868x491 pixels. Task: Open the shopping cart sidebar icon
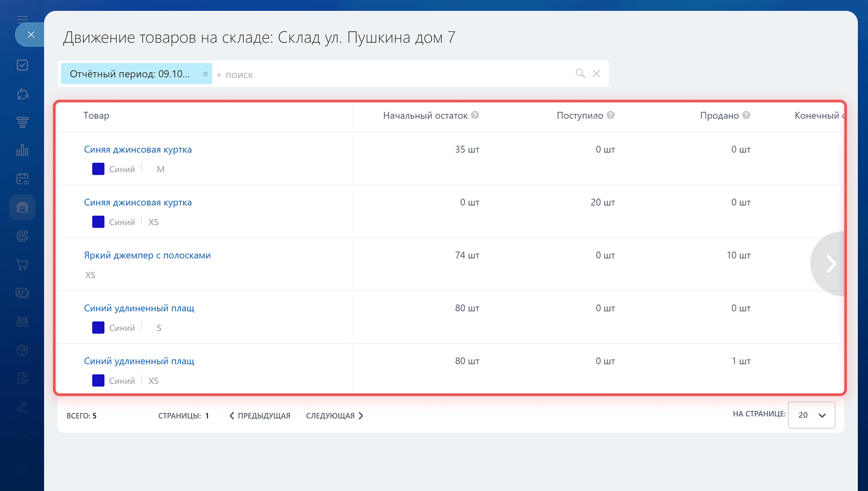click(x=22, y=264)
